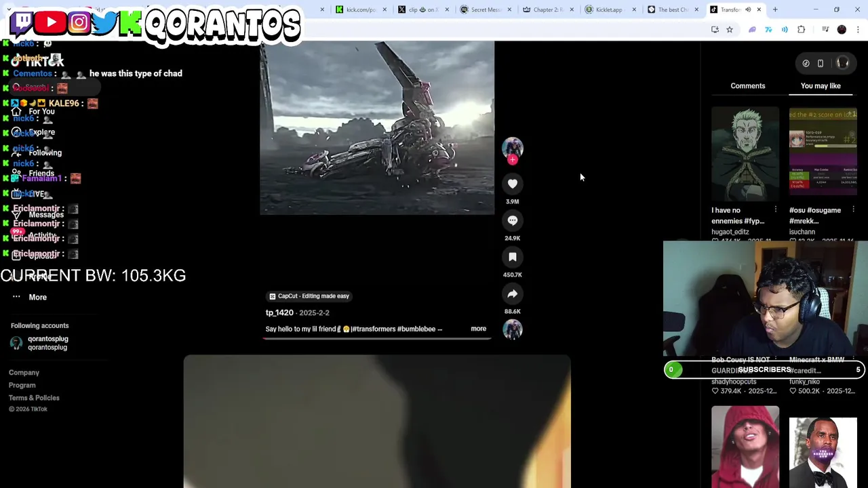Open comments via the speech bubble icon

point(513,220)
